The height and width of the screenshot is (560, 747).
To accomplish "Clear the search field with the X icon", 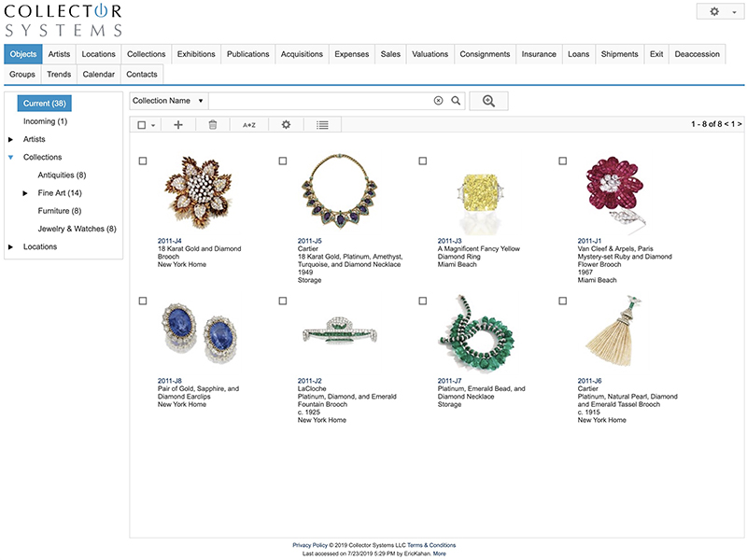I will (x=438, y=101).
